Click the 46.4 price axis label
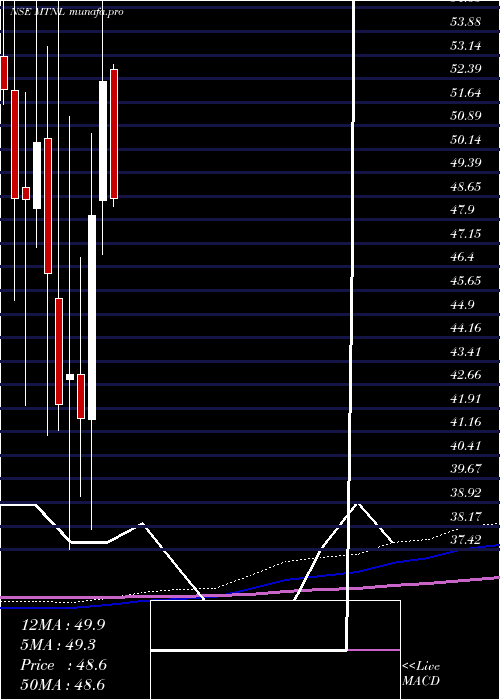 pyautogui.click(x=462, y=257)
